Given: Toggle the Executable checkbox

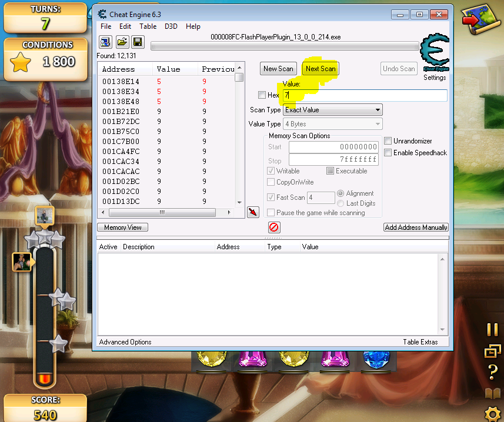Looking at the screenshot, I should (330, 171).
